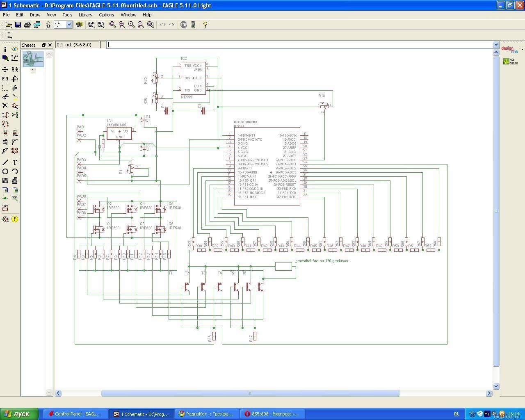The image size is (525, 420).
Task: Choose the Wire line drawing tool
Action: tap(5, 162)
